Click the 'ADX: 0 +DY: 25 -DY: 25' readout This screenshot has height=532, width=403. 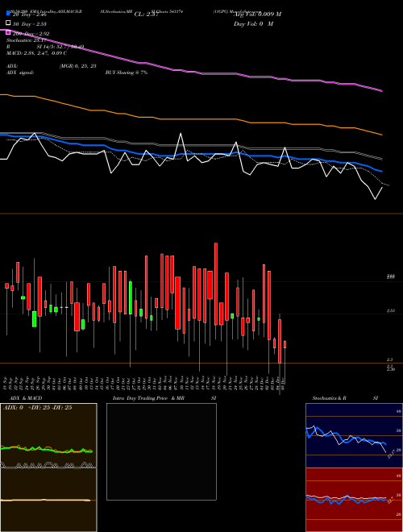pos(37,408)
